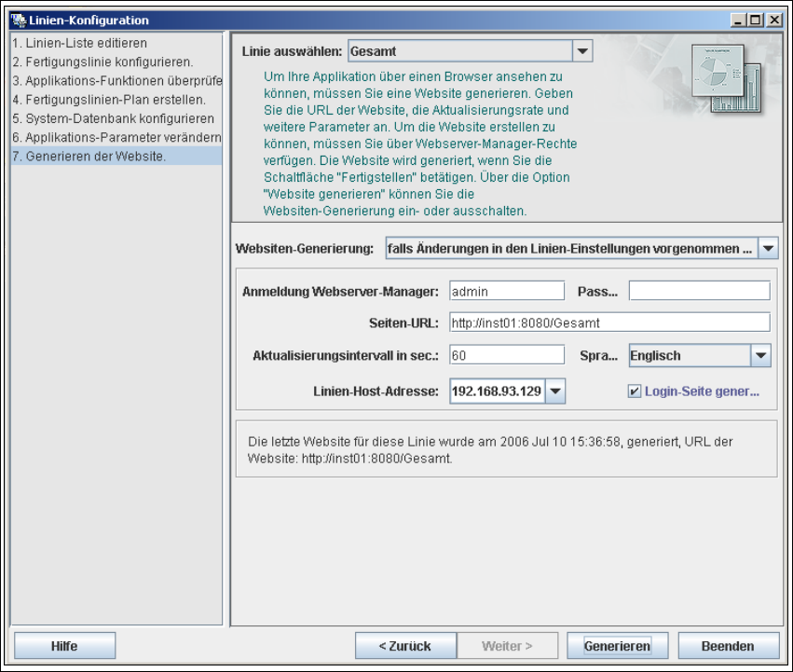Maximize the Linien-Konfiguration window
This screenshot has height=672, width=793.
(756, 21)
